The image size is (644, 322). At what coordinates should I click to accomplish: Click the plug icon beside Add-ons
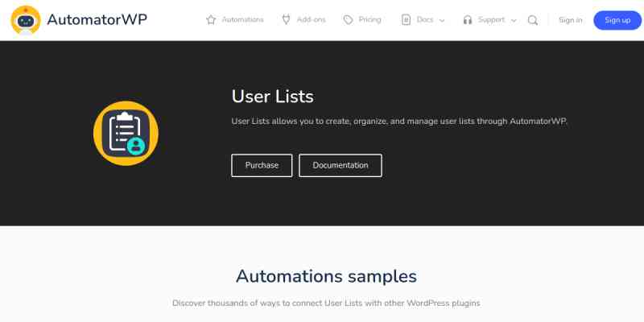click(287, 19)
